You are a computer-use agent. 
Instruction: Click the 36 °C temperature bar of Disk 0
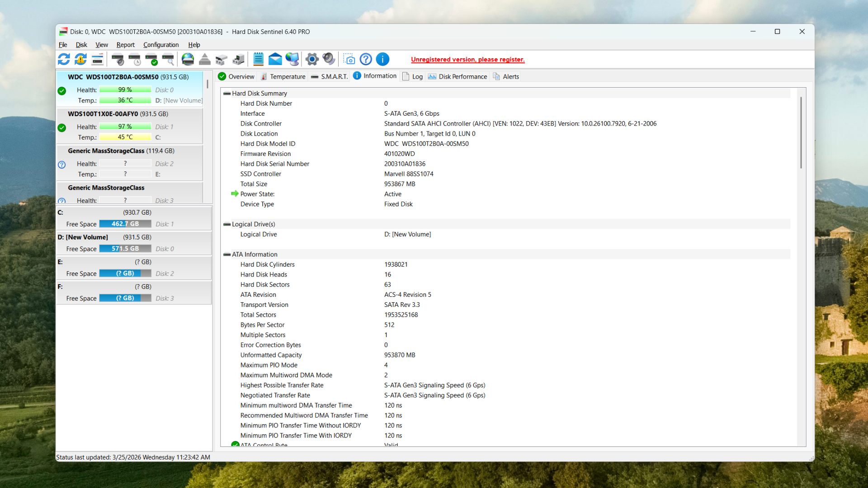coord(125,100)
